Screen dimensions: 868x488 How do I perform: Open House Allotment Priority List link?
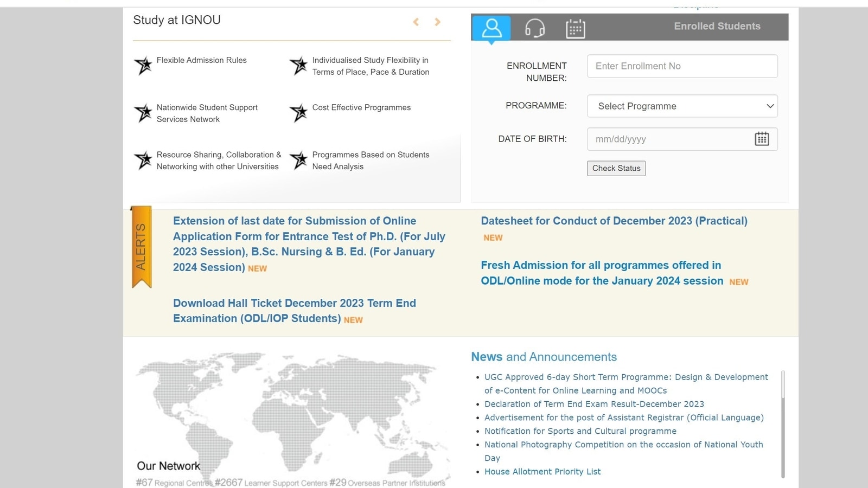[x=542, y=472]
